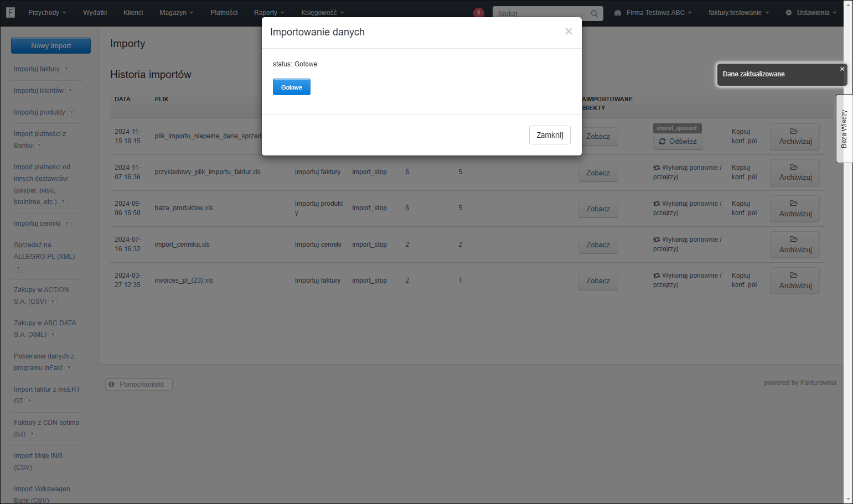
Task: Click the powered by Fakturownia link
Action: click(800, 383)
